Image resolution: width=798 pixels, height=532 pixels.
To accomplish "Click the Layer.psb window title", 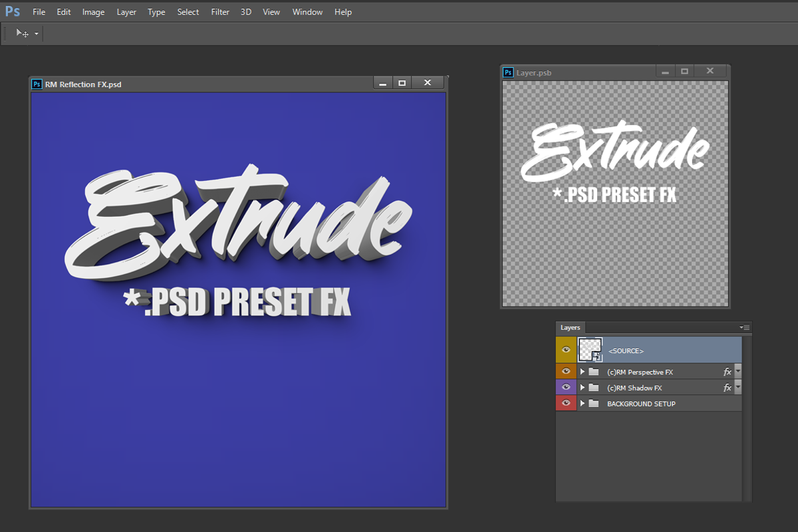I will pos(534,72).
